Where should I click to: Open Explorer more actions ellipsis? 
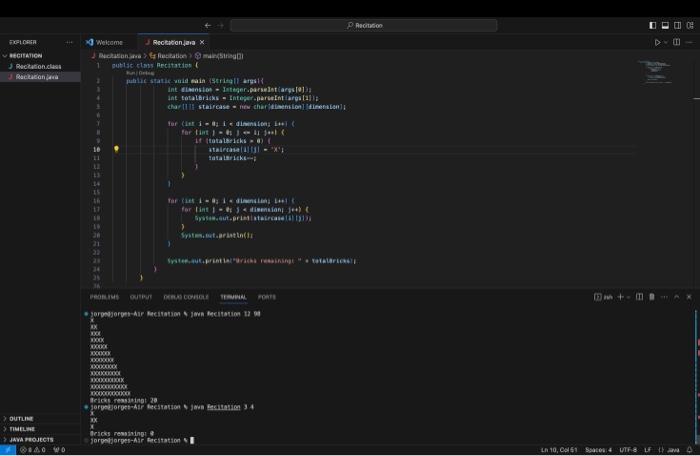pyautogui.click(x=69, y=42)
